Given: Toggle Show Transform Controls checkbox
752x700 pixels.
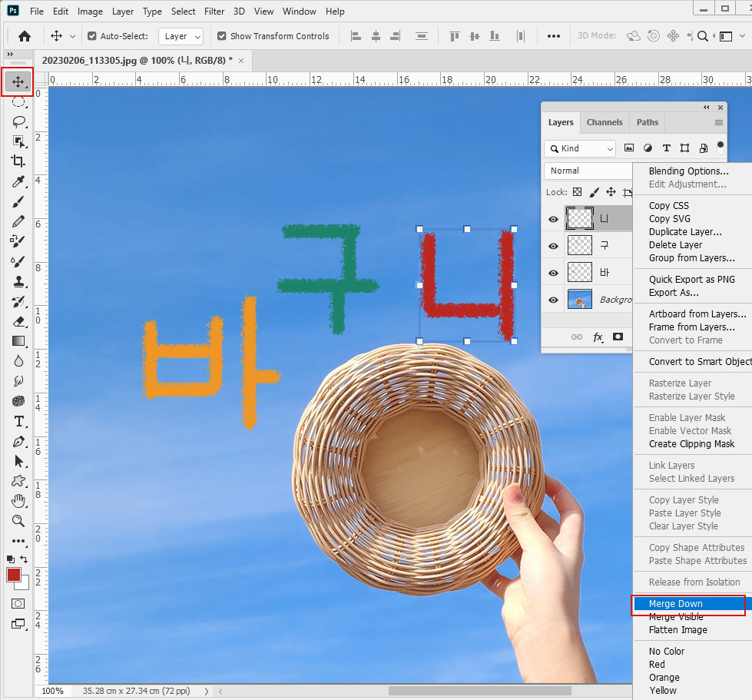Looking at the screenshot, I should [x=221, y=36].
